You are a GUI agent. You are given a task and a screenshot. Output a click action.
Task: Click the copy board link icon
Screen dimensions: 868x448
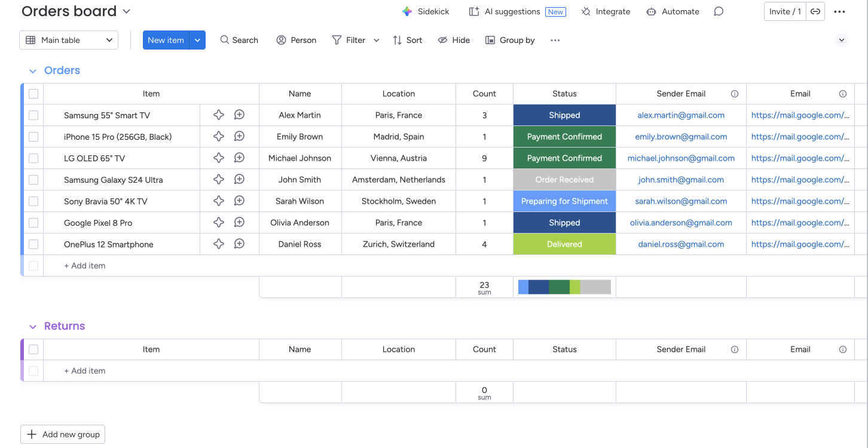tap(815, 11)
